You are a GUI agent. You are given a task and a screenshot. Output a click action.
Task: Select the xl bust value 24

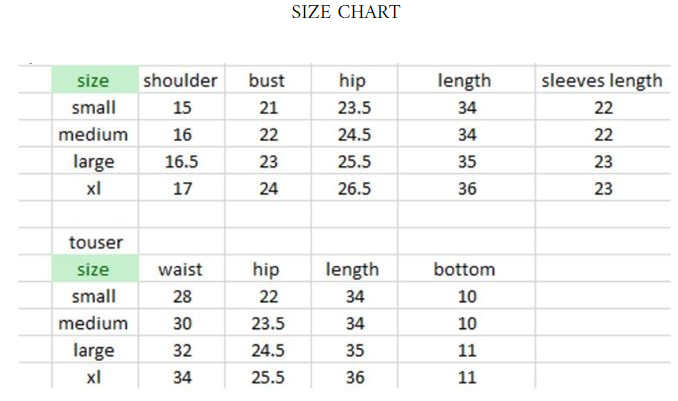[267, 189]
